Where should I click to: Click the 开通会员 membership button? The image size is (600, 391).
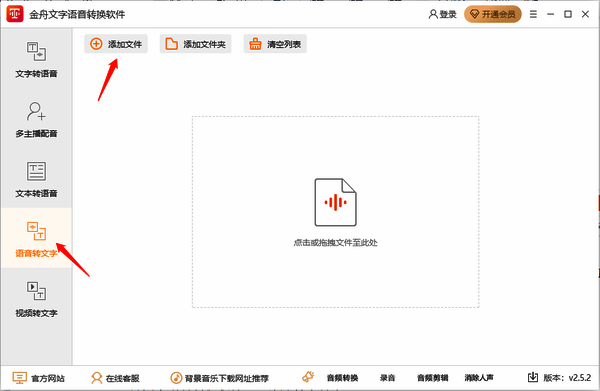coord(492,14)
